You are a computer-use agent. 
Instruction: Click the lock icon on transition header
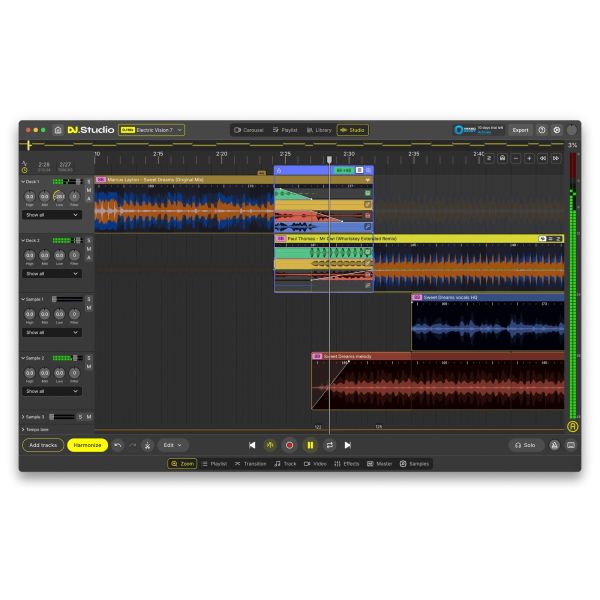pyautogui.click(x=279, y=170)
